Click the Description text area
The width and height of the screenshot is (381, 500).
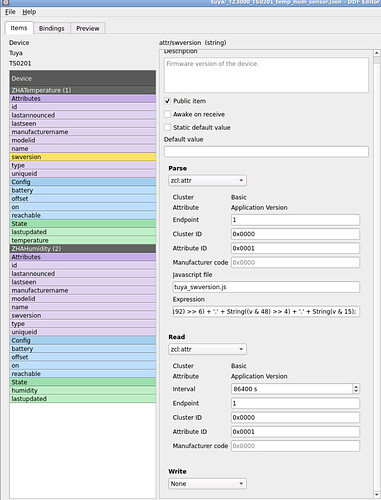pos(266,75)
